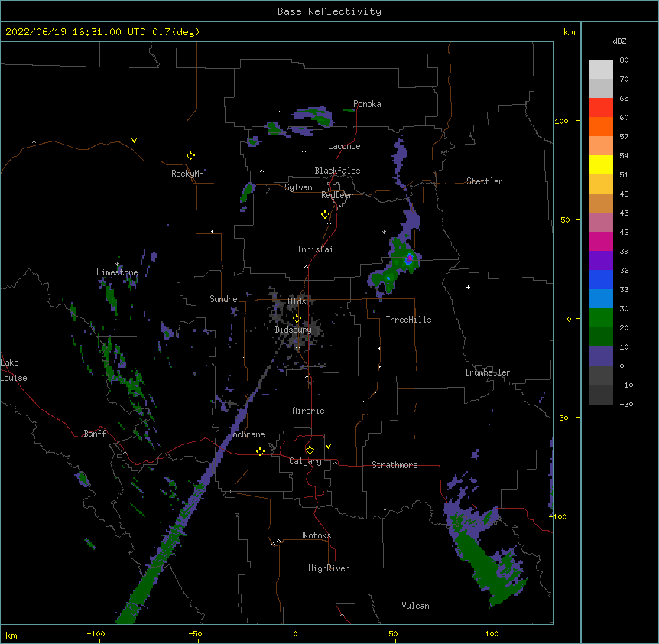Click the 50 tick on the bottom axis
This screenshot has height=644, width=659.
393,633
